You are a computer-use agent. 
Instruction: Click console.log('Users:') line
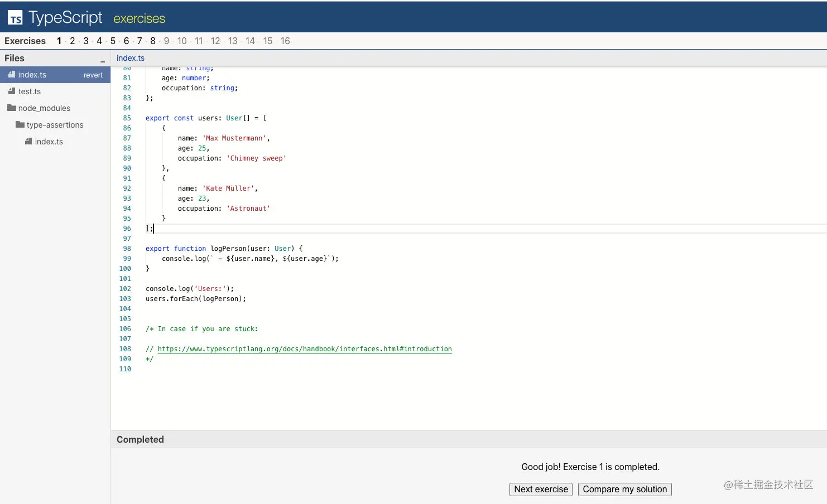(190, 289)
